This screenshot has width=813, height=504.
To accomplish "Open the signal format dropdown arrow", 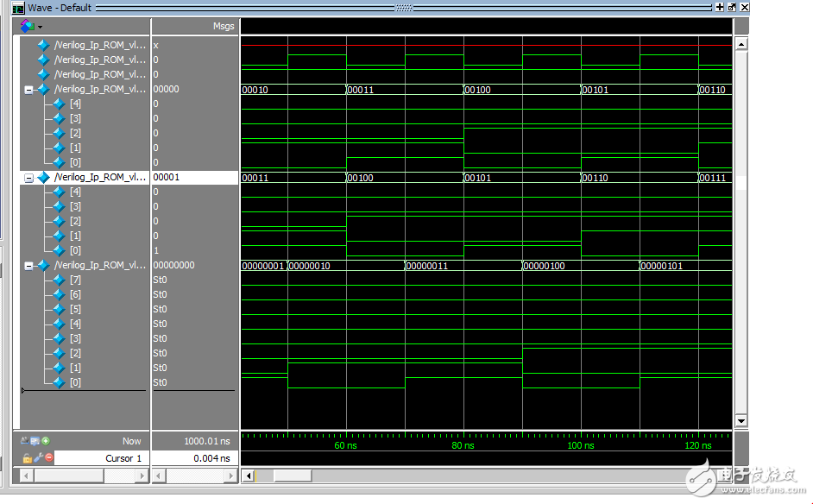I will coord(40,28).
